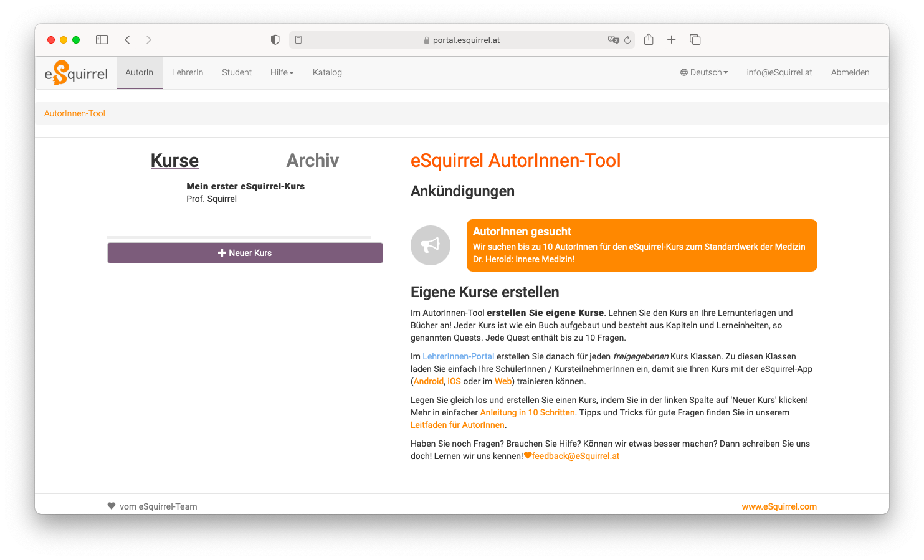Select the Kurse tab heading
Screen dimensions: 924x560
click(x=174, y=161)
